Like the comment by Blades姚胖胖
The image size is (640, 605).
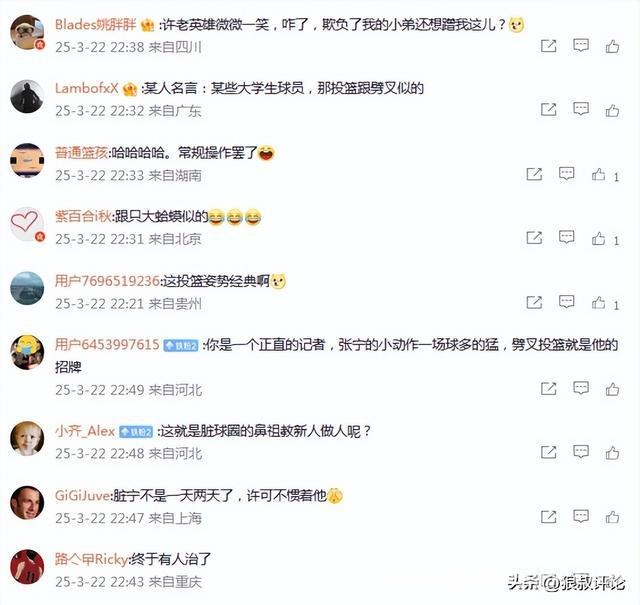(612, 47)
